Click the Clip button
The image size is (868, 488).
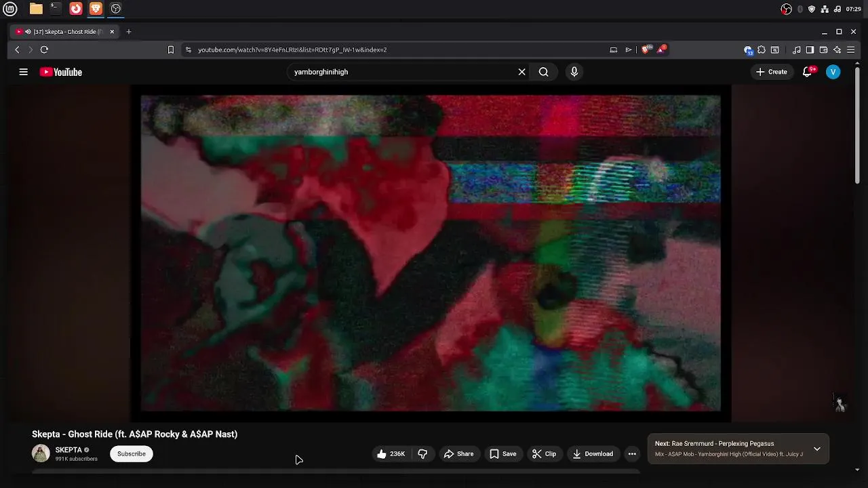(x=544, y=454)
